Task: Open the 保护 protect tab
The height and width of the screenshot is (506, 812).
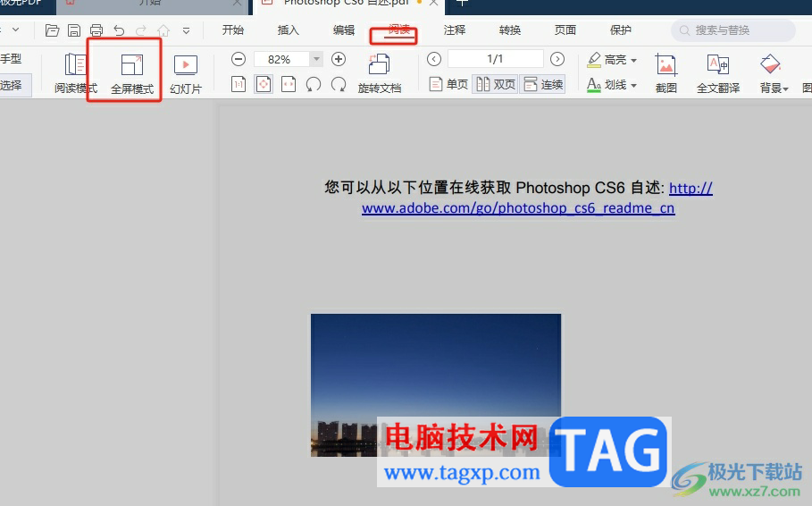Action: point(621,30)
